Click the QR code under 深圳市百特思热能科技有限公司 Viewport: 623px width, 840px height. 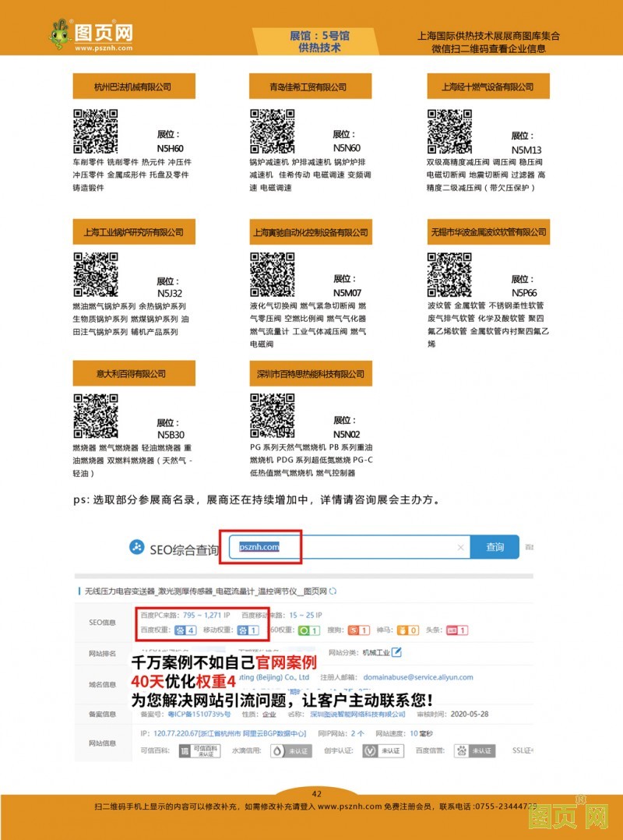(x=272, y=415)
